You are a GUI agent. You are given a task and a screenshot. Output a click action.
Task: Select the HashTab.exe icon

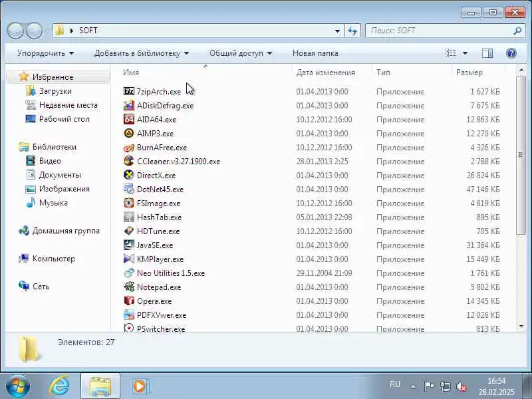tap(128, 217)
